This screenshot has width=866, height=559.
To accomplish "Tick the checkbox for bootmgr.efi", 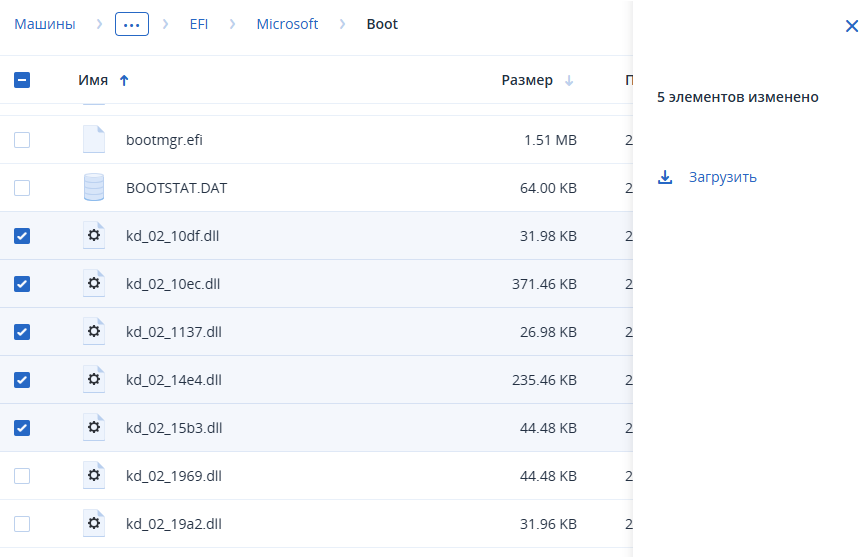I will tap(22, 140).
